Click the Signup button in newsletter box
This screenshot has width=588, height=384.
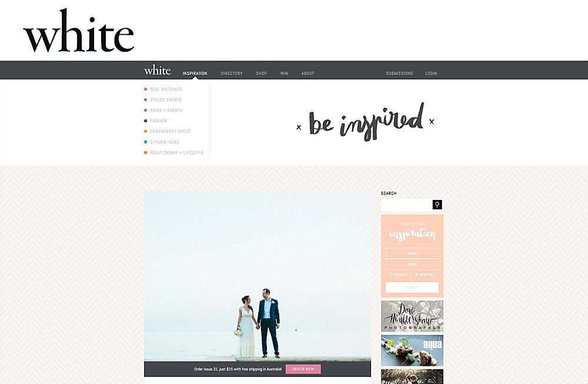click(412, 288)
